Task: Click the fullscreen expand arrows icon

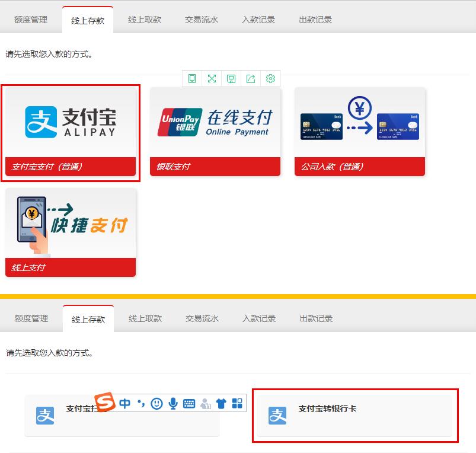Action: coord(212,79)
